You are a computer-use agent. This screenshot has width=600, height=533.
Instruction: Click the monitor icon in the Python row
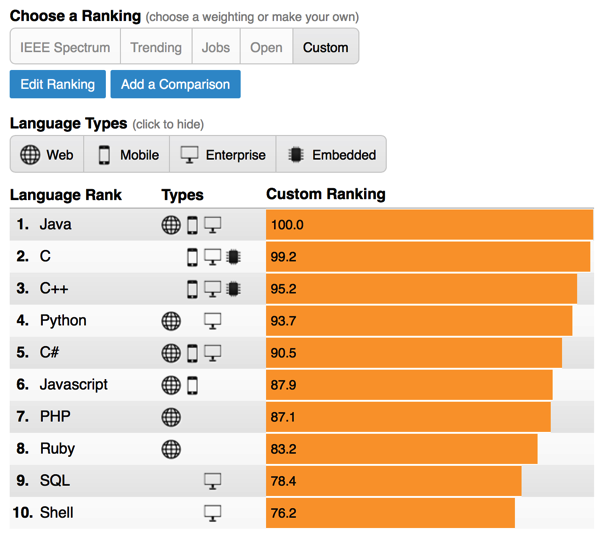click(x=212, y=321)
